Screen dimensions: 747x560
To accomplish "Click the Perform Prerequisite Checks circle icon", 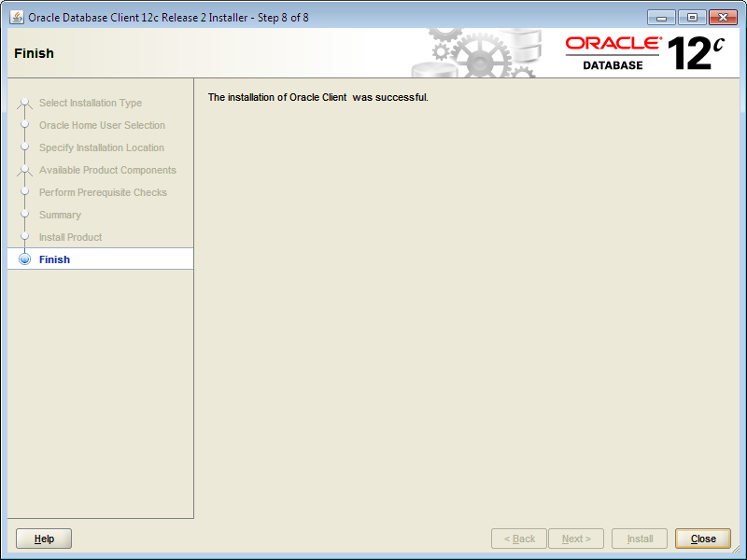I will pyautogui.click(x=24, y=192).
